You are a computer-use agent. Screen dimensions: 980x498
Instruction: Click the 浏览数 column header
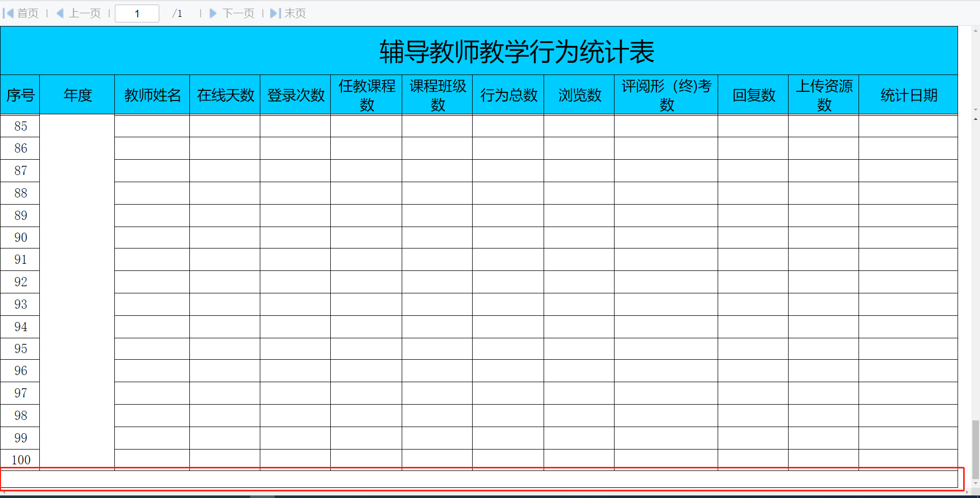[579, 95]
